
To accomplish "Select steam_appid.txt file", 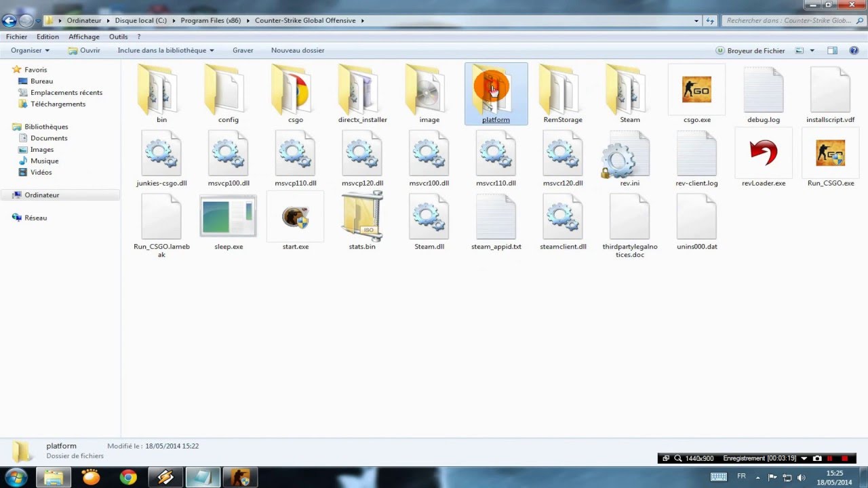I will 496,222.
